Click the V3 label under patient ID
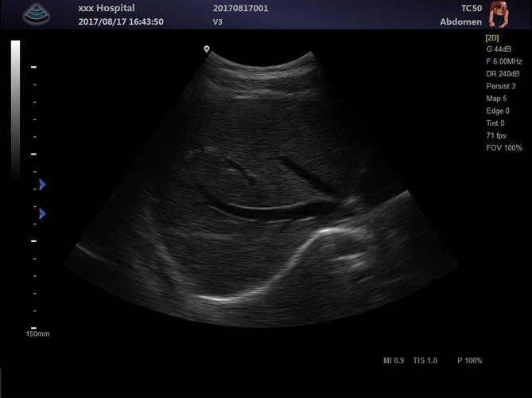This screenshot has height=398, width=532. [x=217, y=22]
